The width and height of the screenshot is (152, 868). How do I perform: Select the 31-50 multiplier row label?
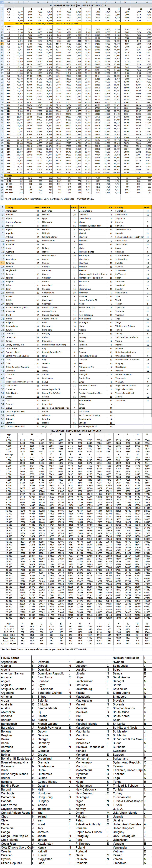click(x=9, y=178)
